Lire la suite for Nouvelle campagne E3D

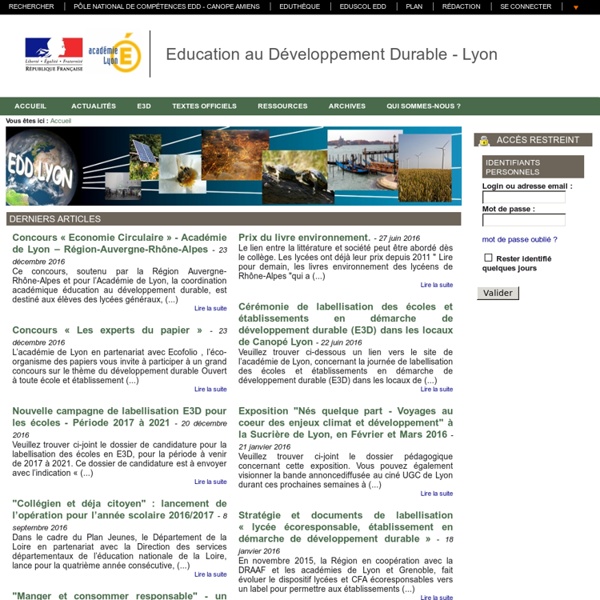pos(210,482)
